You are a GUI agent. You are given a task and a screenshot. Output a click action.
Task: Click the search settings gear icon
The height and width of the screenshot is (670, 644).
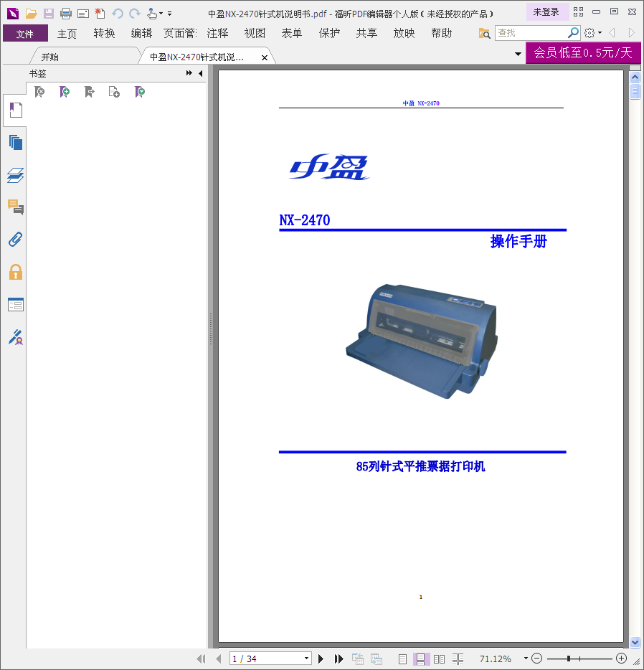pyautogui.click(x=589, y=33)
